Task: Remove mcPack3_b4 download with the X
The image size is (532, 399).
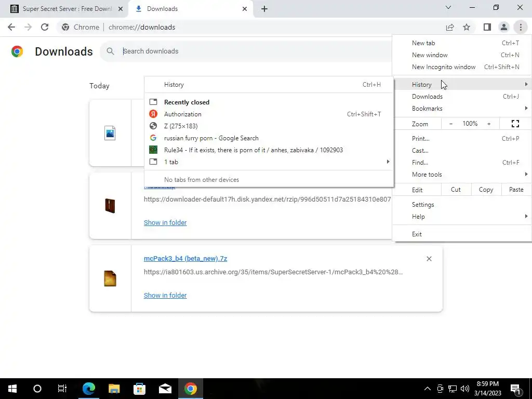Action: click(x=429, y=259)
